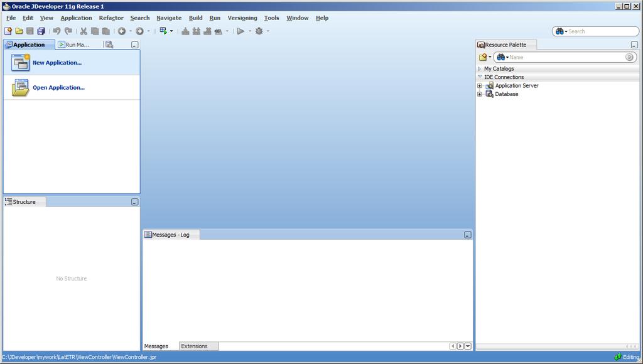Open the Edit menu
This screenshot has width=643, height=364.
28,18
